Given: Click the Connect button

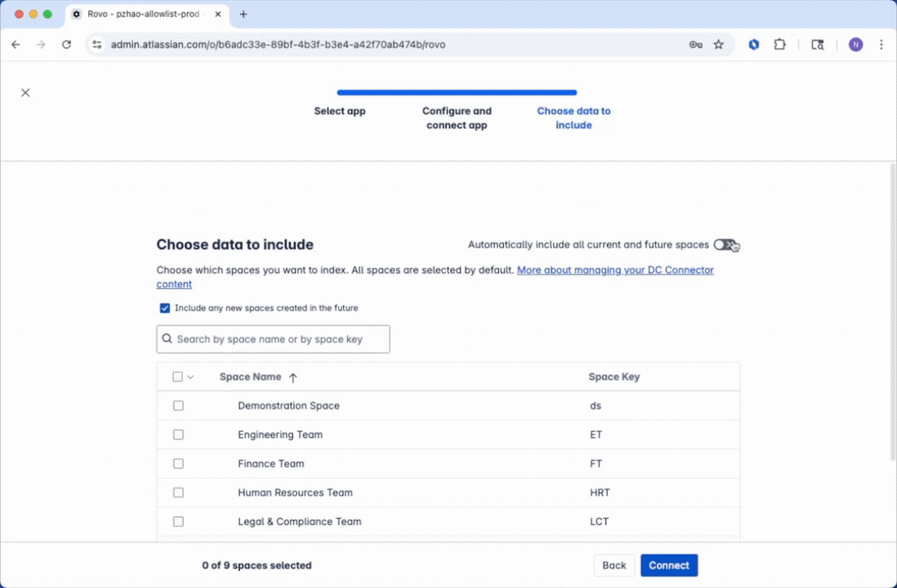Looking at the screenshot, I should click(x=669, y=565).
